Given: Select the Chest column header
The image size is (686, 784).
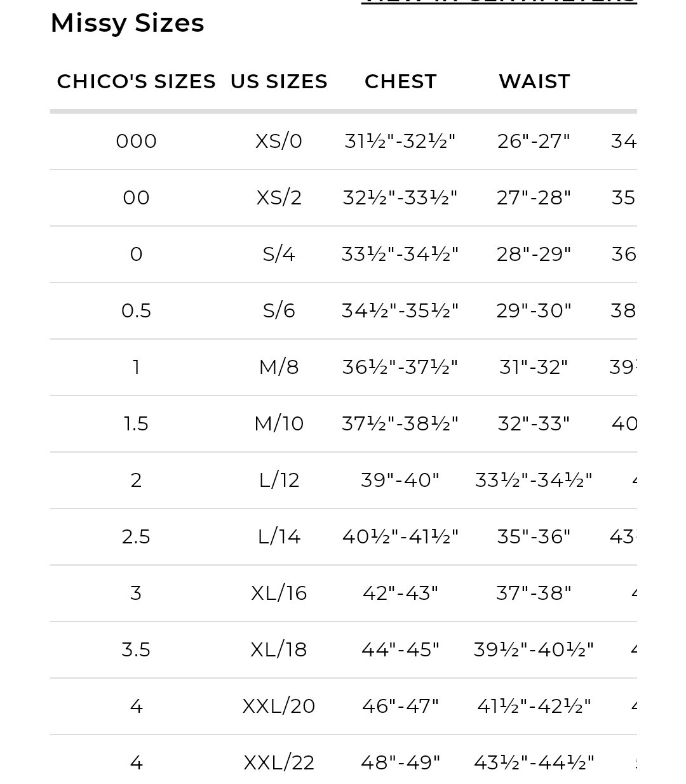Looking at the screenshot, I should click(401, 81).
